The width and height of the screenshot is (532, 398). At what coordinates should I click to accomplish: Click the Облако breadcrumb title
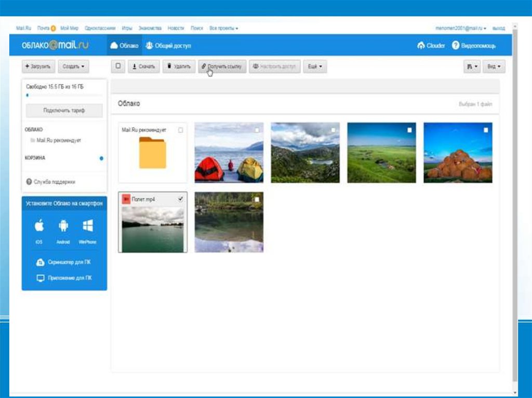(129, 103)
